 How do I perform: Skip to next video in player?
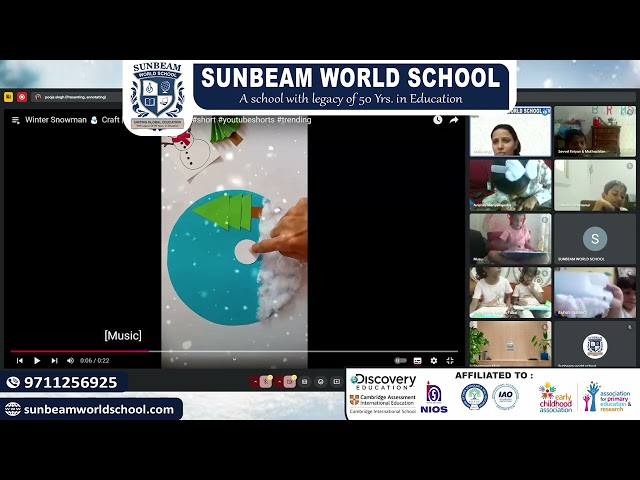(x=54, y=360)
